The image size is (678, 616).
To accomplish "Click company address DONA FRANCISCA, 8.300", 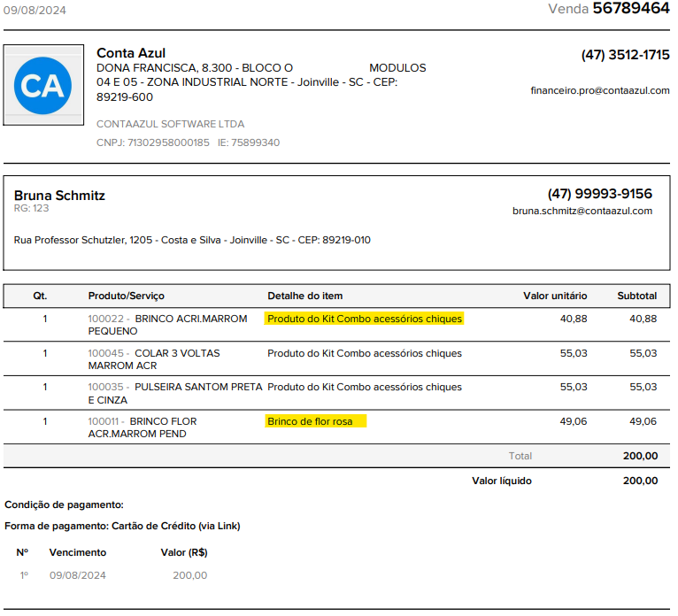I will point(165,68).
